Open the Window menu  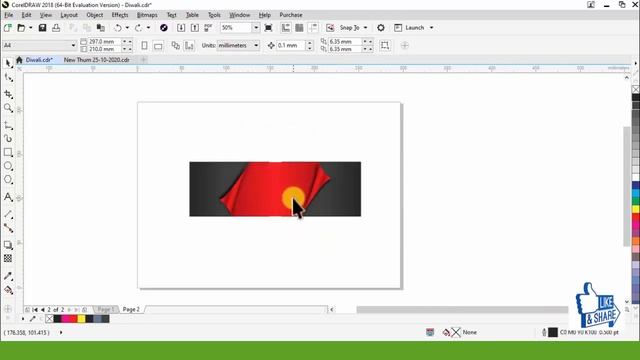[x=240, y=15]
